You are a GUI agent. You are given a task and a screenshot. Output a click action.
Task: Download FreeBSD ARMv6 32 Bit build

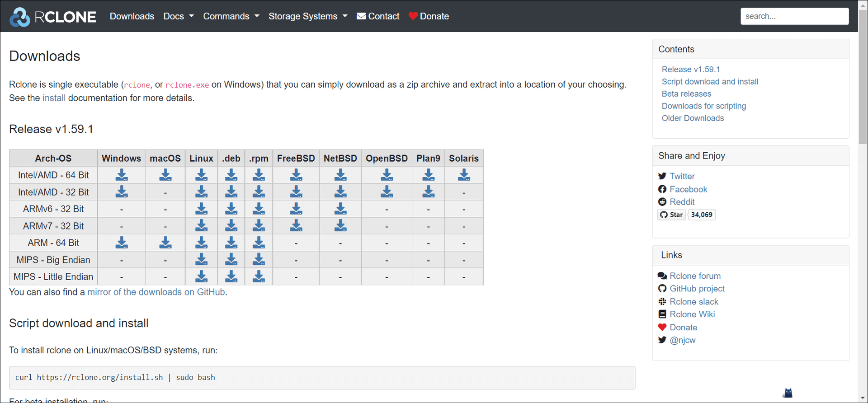coord(296,209)
